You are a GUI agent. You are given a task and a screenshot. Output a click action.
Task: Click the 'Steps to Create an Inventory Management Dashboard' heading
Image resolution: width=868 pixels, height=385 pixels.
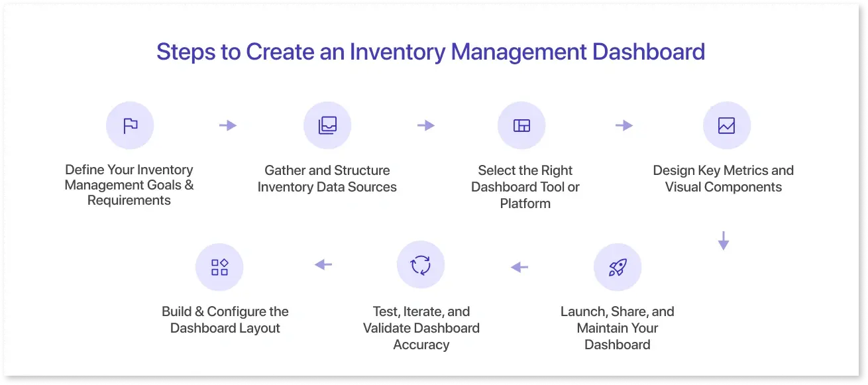click(x=431, y=52)
